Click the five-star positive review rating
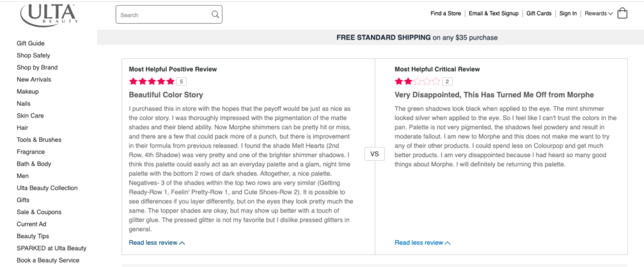This screenshot has width=644, height=267. 152,81
